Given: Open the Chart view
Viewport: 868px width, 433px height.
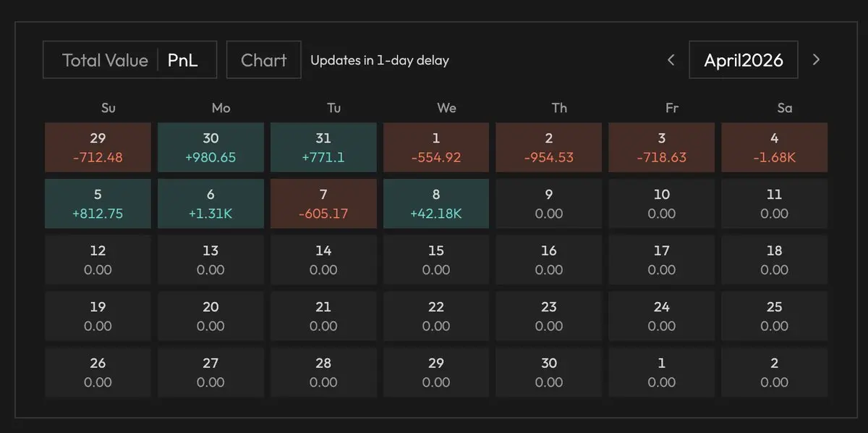Looking at the screenshot, I should point(263,60).
